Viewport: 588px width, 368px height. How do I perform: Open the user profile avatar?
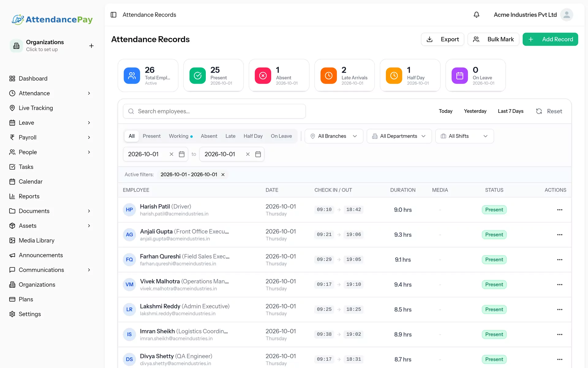pyautogui.click(x=567, y=15)
